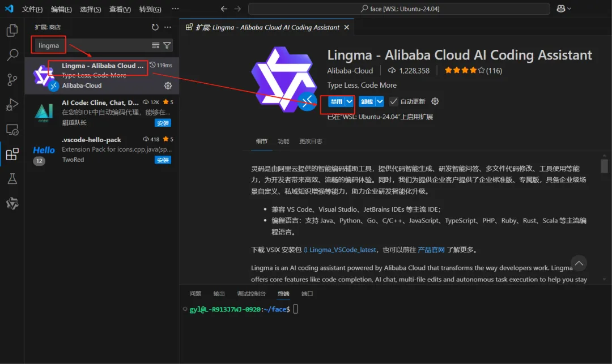Switch to the 问题 panel tab
This screenshot has width=612, height=364.
[195, 293]
